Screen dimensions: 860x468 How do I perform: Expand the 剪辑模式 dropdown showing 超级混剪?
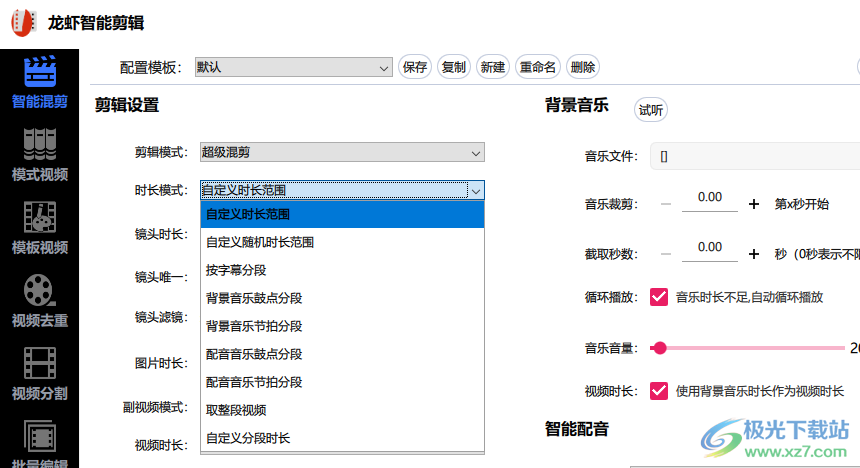pyautogui.click(x=342, y=153)
